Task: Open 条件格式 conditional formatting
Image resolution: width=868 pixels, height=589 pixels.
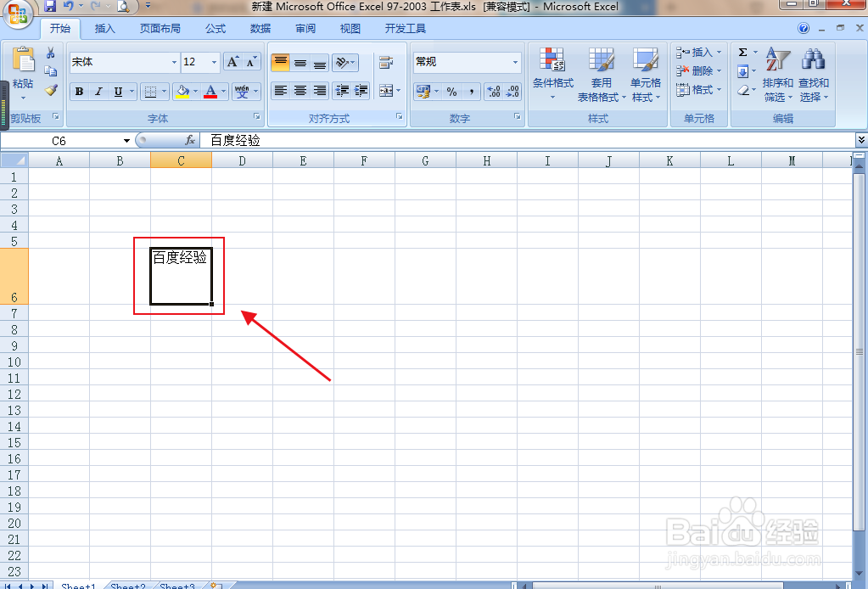Action: (x=552, y=74)
